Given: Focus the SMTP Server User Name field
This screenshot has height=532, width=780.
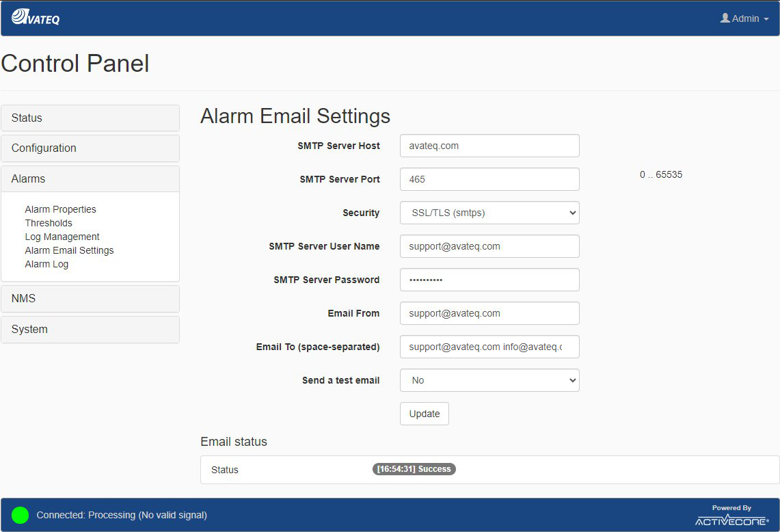Looking at the screenshot, I should (489, 246).
